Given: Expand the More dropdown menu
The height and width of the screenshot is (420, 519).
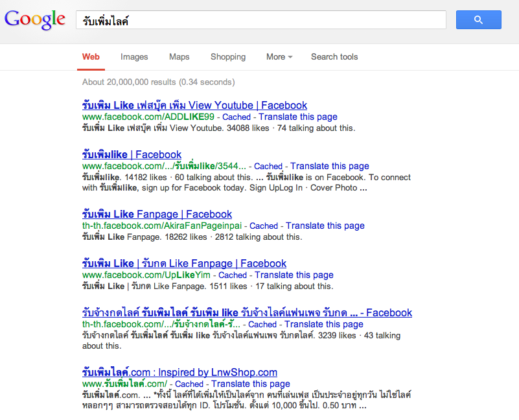Looking at the screenshot, I should point(279,56).
